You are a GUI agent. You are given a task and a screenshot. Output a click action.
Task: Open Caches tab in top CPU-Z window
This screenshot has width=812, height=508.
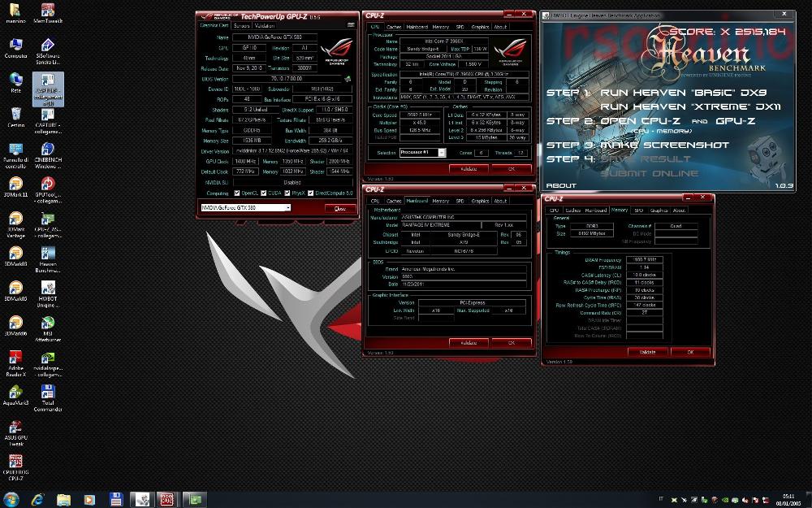(x=394, y=27)
